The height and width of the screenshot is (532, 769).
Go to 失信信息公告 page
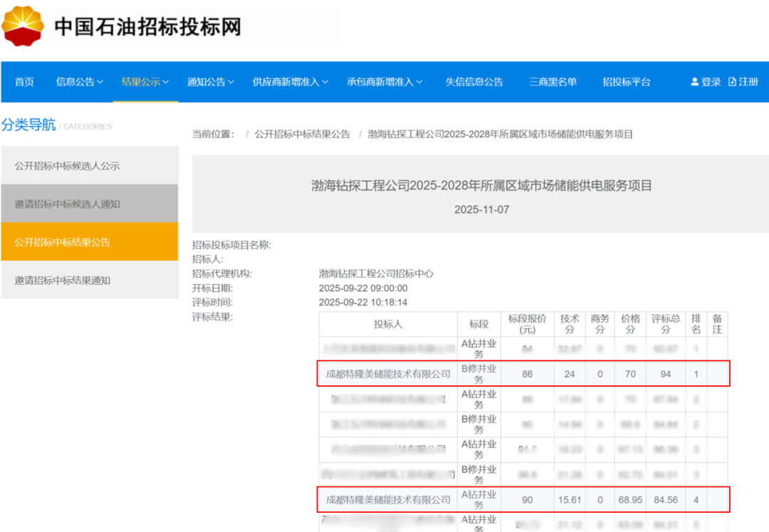click(474, 82)
